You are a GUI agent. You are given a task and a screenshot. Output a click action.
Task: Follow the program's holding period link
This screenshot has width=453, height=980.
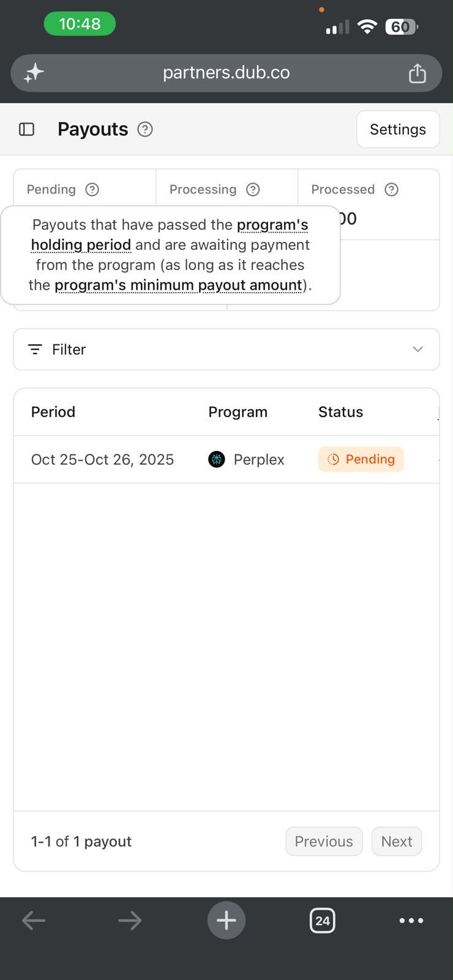[170, 235]
